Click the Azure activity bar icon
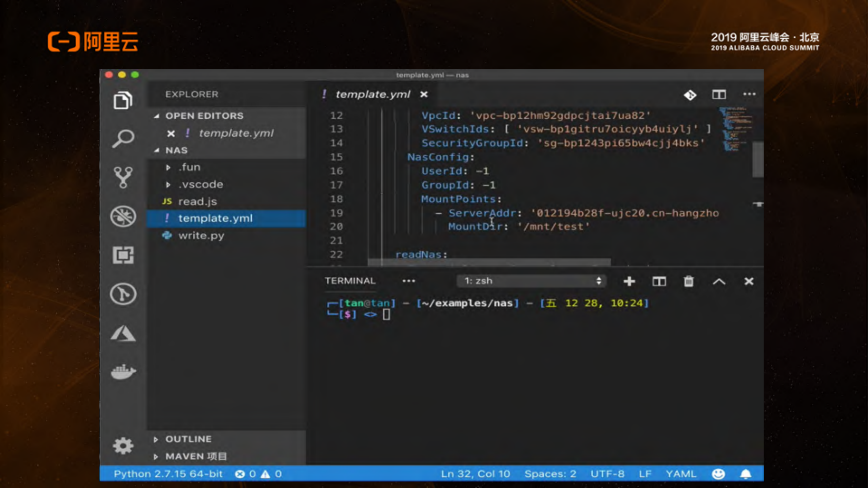Viewport: 868px width, 488px height. [x=123, y=333]
